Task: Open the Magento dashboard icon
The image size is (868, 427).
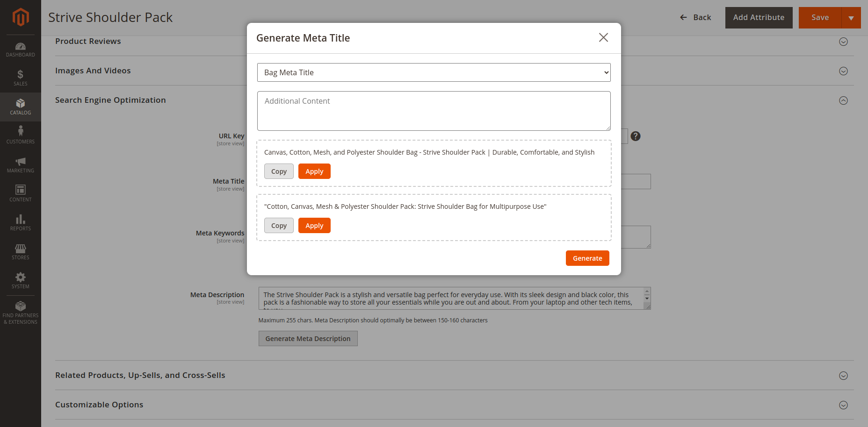Action: tap(21, 49)
